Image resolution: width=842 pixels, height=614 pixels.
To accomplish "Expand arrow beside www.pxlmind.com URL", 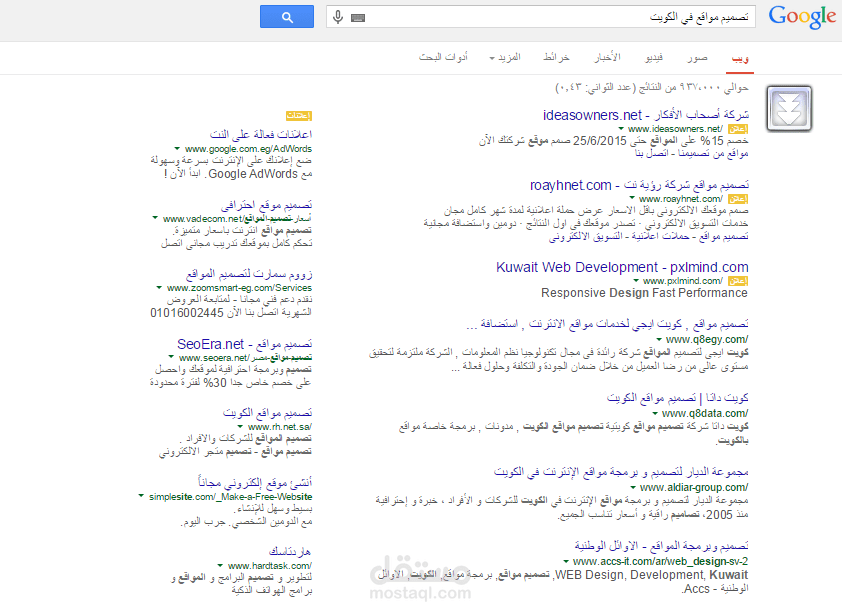I will [636, 280].
